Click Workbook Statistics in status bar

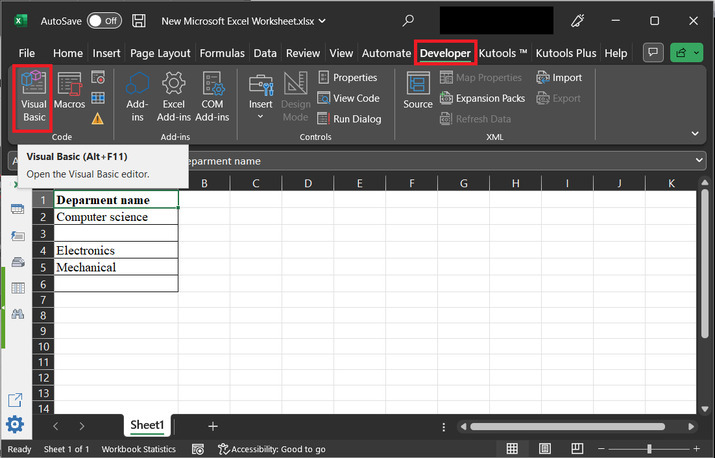click(138, 449)
